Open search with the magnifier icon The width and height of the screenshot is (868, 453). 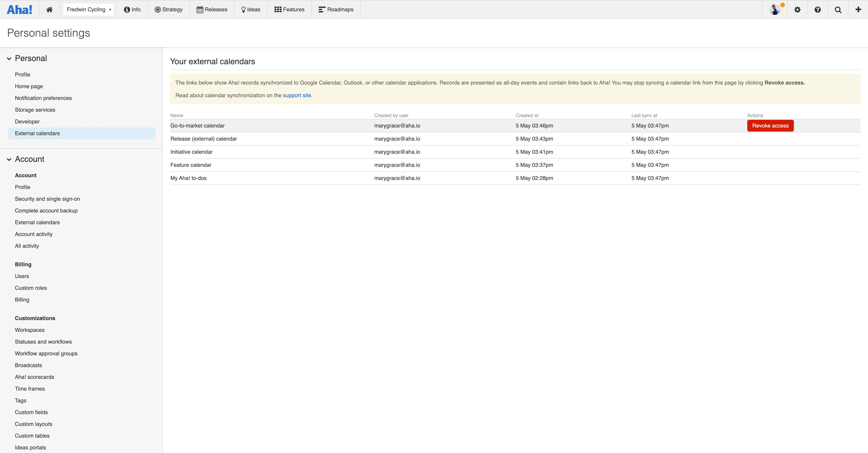point(838,9)
